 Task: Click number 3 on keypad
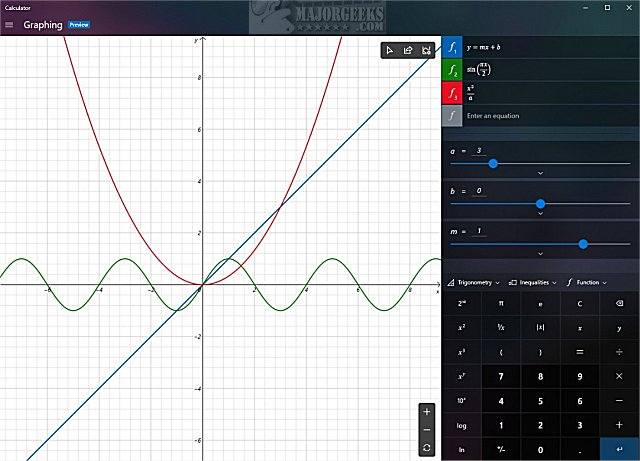pyautogui.click(x=580, y=425)
